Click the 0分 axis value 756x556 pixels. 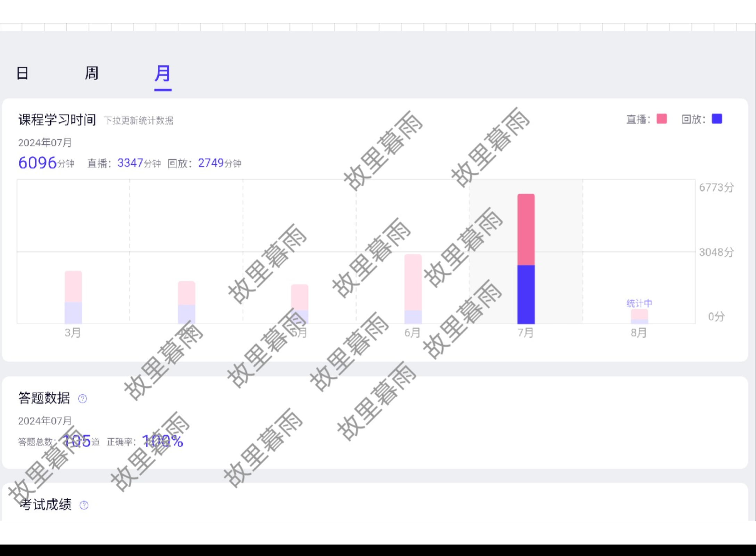pyautogui.click(x=716, y=317)
